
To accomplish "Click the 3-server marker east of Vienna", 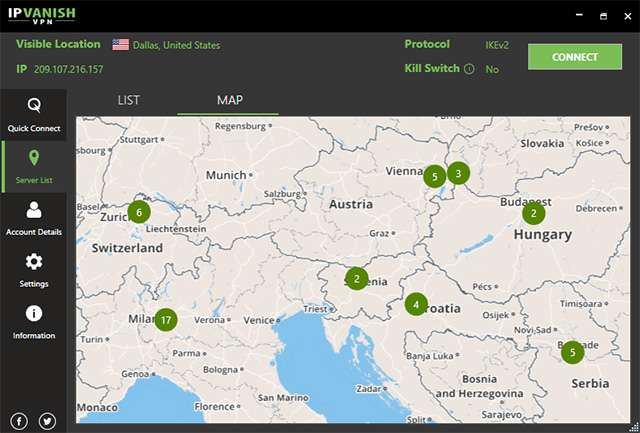I will (458, 172).
